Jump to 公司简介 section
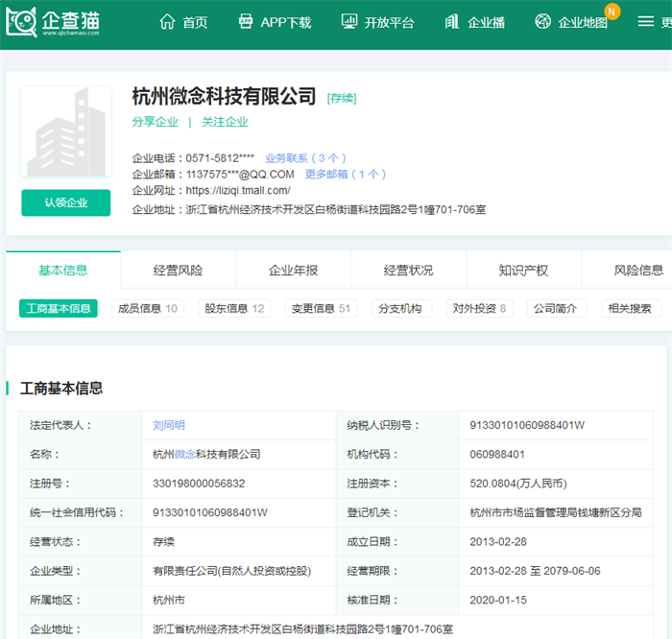 (x=556, y=308)
